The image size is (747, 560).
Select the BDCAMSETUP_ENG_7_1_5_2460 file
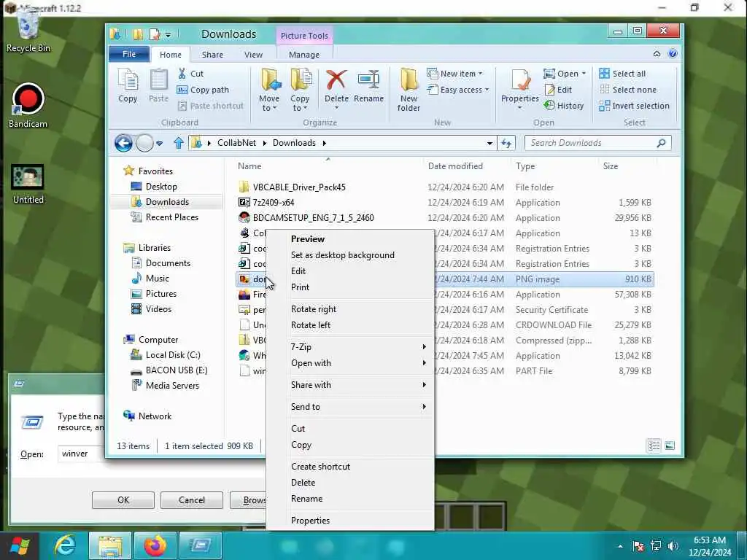pos(313,217)
